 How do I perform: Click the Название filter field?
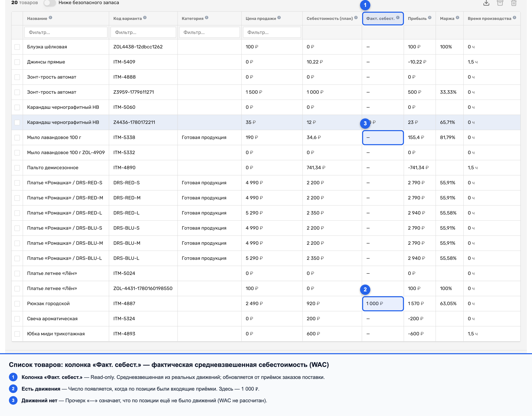[x=66, y=32]
